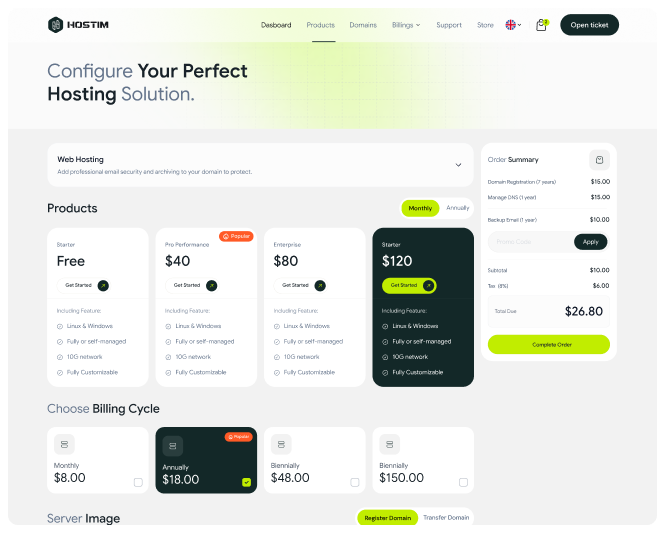Click the arrow icon on $80 plan
The width and height of the screenshot is (665, 533).
pos(320,285)
